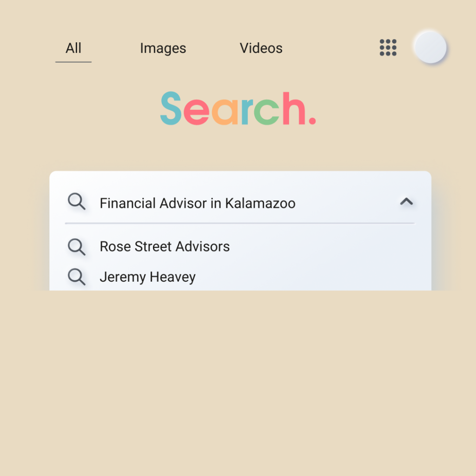Click the underline beneath the All tab
The image size is (476, 476).
pos(73,62)
